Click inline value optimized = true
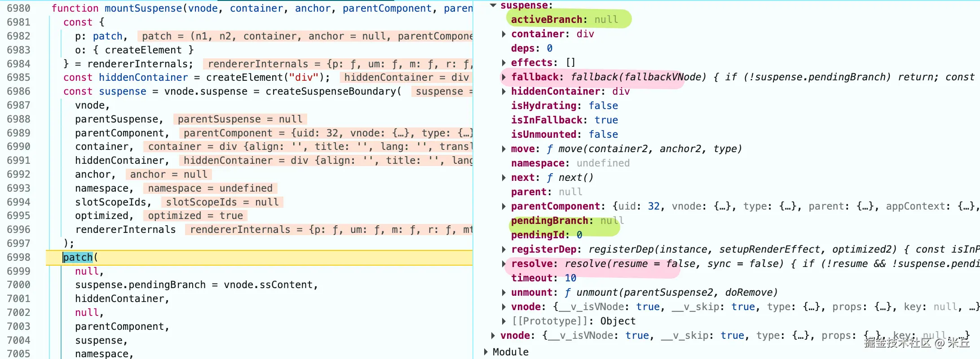The image size is (980, 359). [x=195, y=215]
